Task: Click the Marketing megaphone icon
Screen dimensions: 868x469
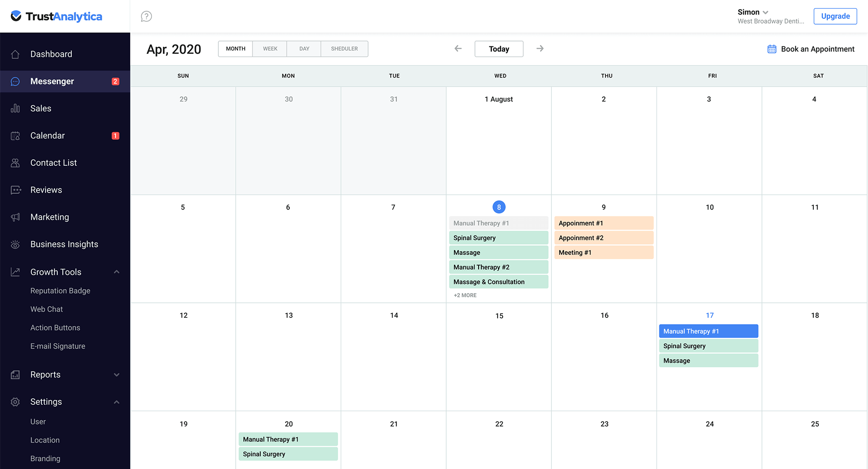Action: [x=15, y=217]
